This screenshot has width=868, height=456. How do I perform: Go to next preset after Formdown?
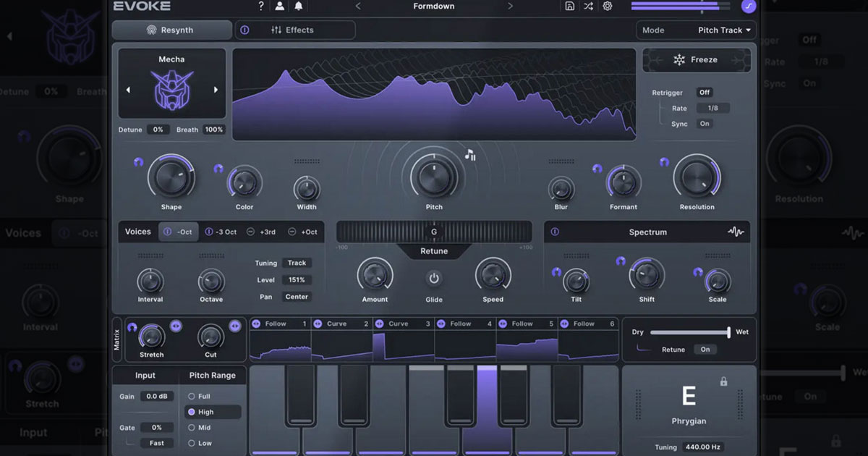[x=510, y=7]
